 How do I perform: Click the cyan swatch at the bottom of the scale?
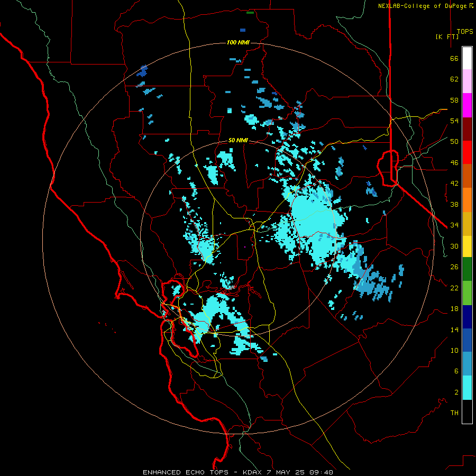pos(467,388)
